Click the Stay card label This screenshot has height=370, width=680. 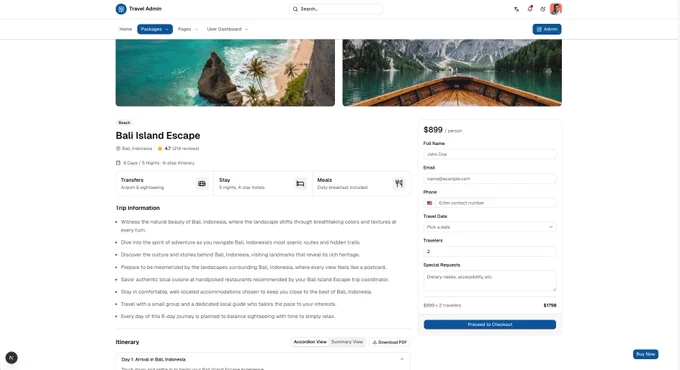[225, 180]
